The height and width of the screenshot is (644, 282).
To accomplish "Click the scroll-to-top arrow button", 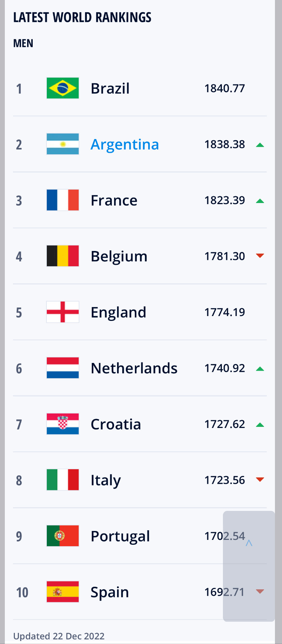I will pos(249,543).
